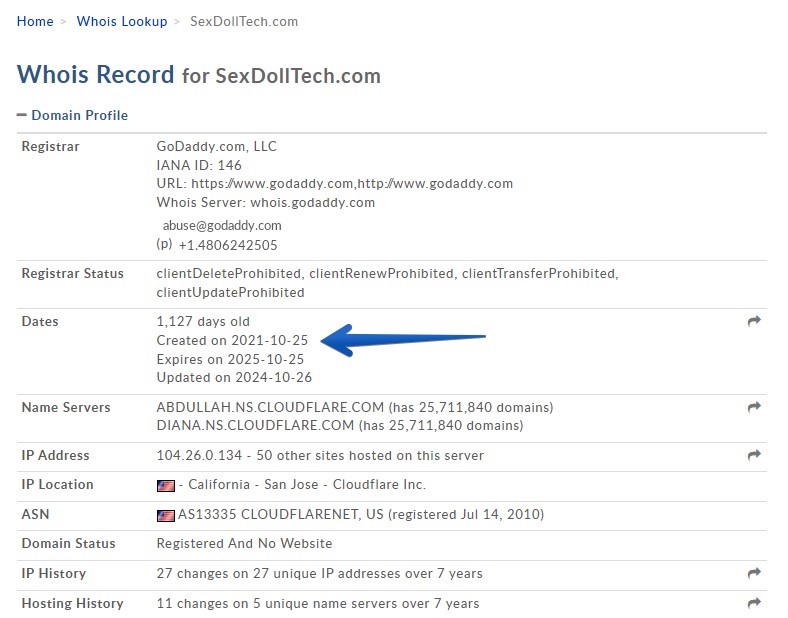The width and height of the screenshot is (788, 618).
Task: Click the Hosting History row label
Action: (x=72, y=603)
